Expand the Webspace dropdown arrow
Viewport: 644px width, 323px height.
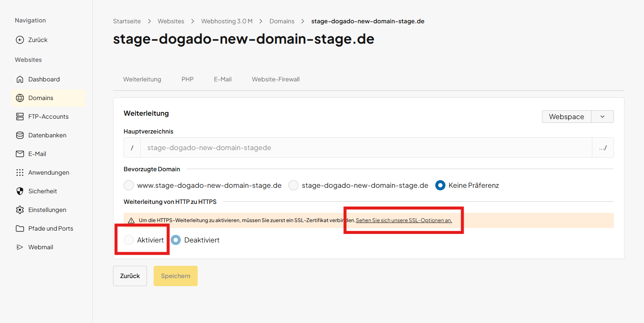pos(603,117)
